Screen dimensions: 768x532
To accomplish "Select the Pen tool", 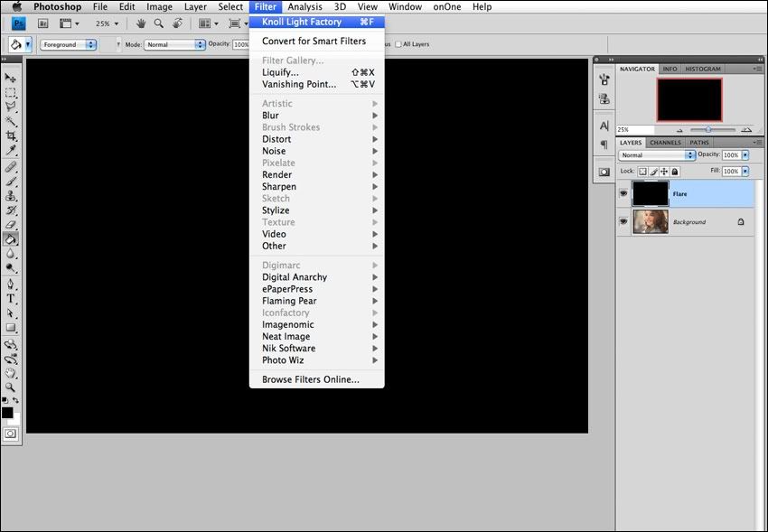I will (x=10, y=285).
